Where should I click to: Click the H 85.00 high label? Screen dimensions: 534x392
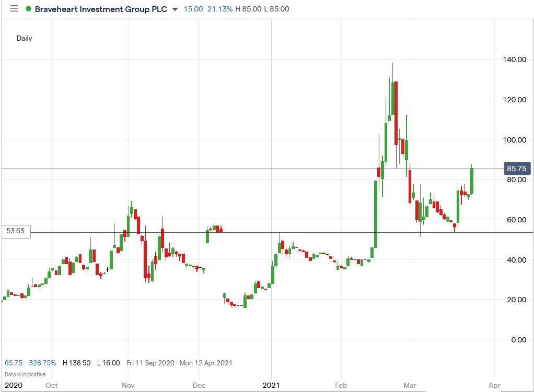pyautogui.click(x=247, y=9)
